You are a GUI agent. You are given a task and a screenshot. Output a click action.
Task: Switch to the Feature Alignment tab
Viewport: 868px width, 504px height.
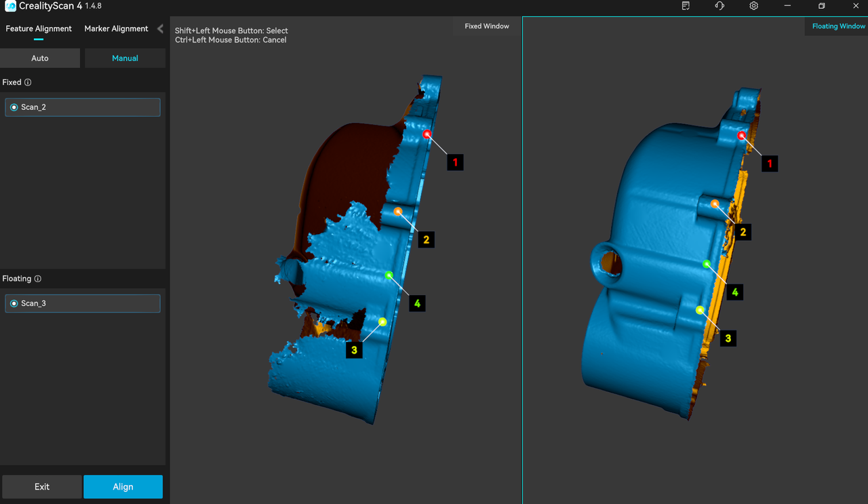[x=39, y=28]
